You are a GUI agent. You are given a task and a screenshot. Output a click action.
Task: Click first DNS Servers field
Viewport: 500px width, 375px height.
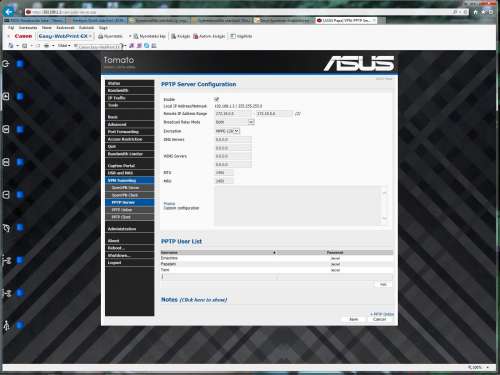coord(233,139)
